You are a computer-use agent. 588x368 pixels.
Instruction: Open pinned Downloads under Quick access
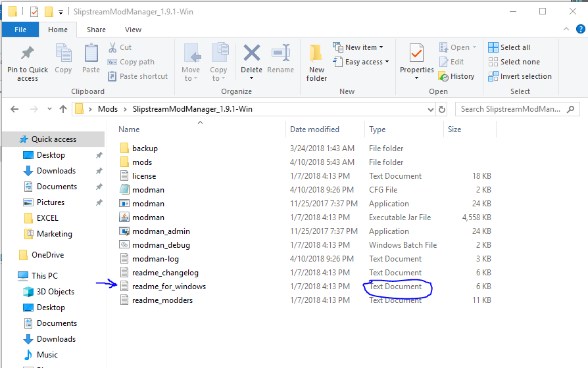pos(57,171)
